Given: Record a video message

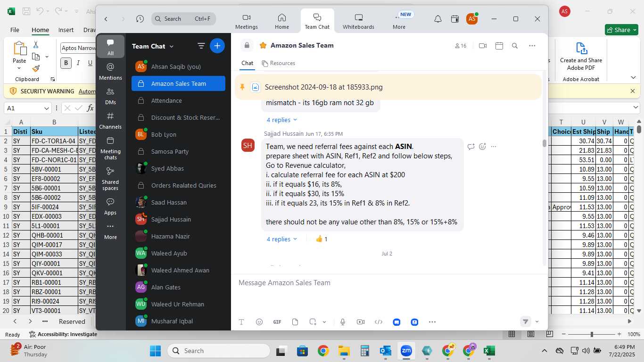Looking at the screenshot, I should pyautogui.click(x=361, y=322).
